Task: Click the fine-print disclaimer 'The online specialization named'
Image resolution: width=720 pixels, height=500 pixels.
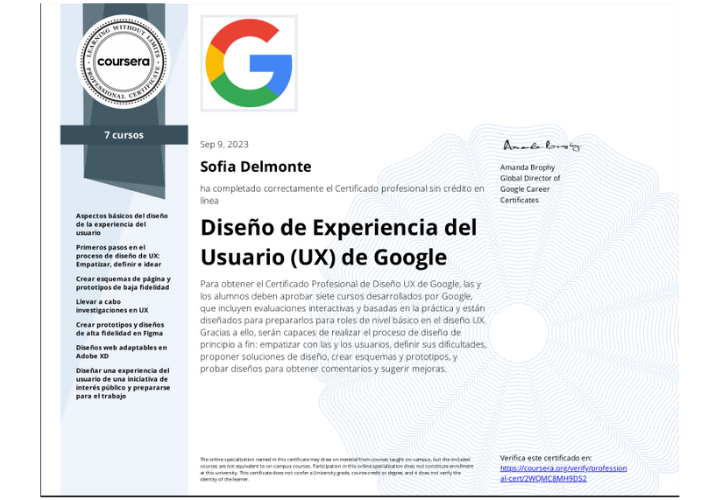Action: [x=337, y=469]
